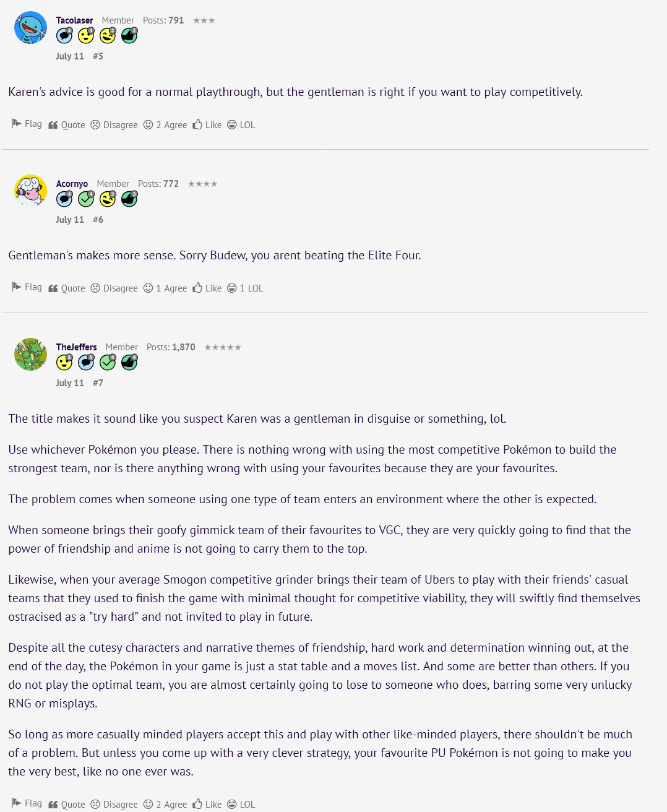Viewport: 667px width, 812px height.
Task: Disagree with Acornyo's post #6
Action: 114,288
